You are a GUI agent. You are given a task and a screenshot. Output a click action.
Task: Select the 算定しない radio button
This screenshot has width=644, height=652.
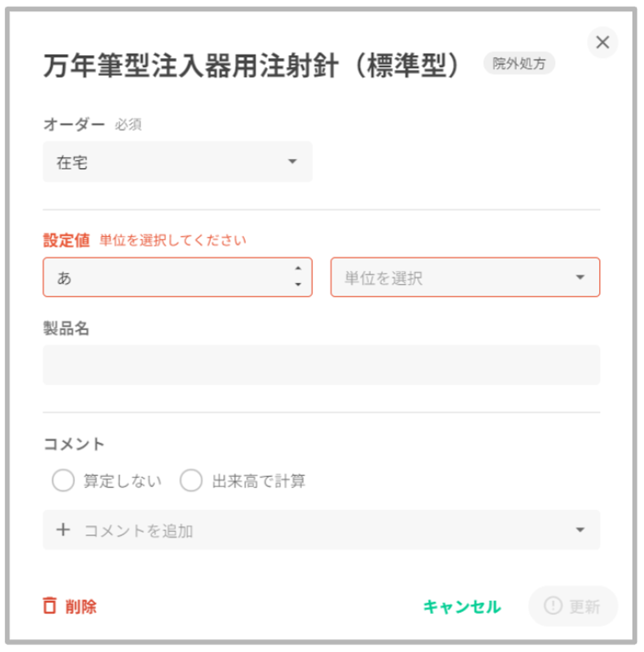(63, 480)
